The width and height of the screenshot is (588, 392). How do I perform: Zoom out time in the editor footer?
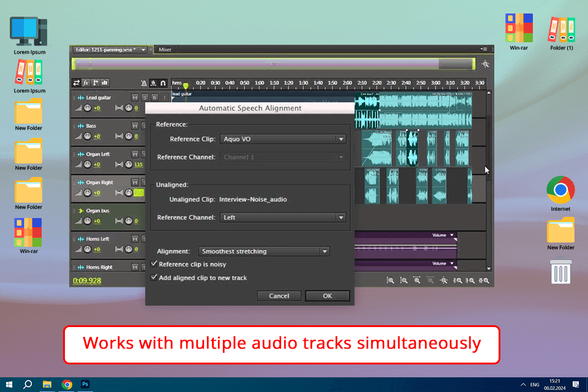430,281
